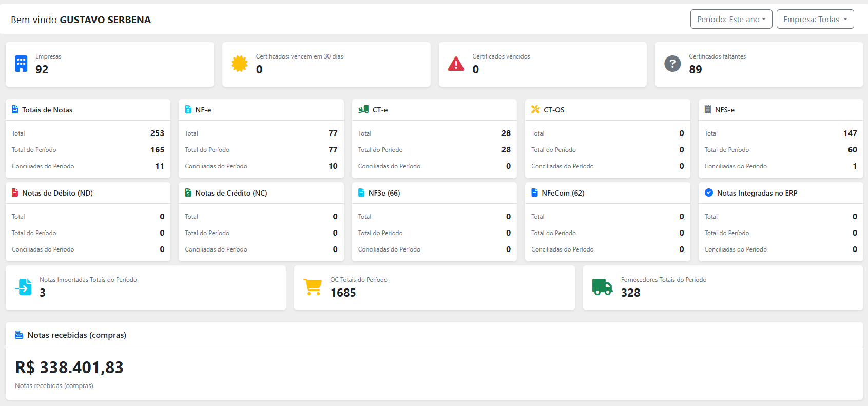Click the NFS-e receipt icon
868x406 pixels.
pyautogui.click(x=708, y=109)
